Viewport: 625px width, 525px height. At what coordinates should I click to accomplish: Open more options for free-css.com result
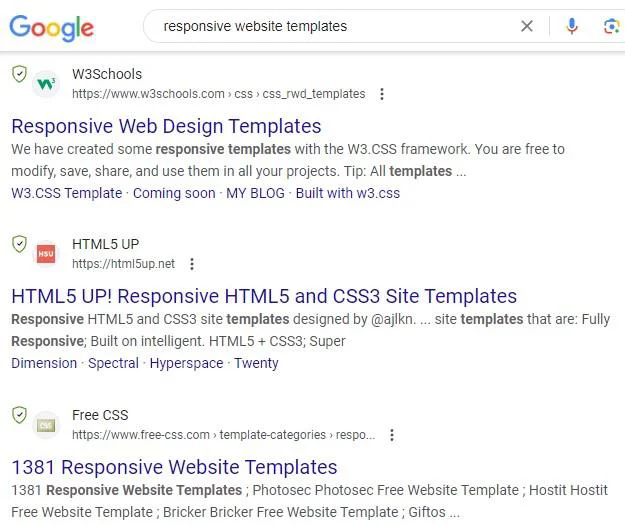pos(392,435)
